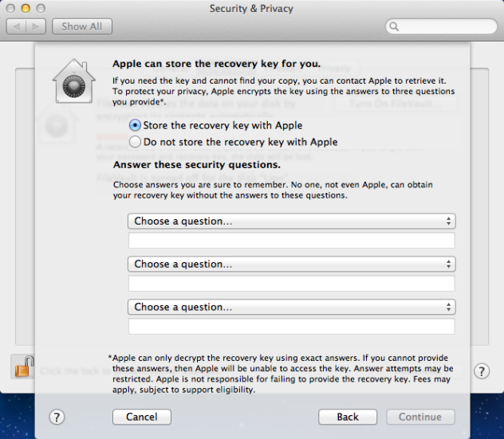Navigate forward with the toolbar right arrow

[36, 26]
